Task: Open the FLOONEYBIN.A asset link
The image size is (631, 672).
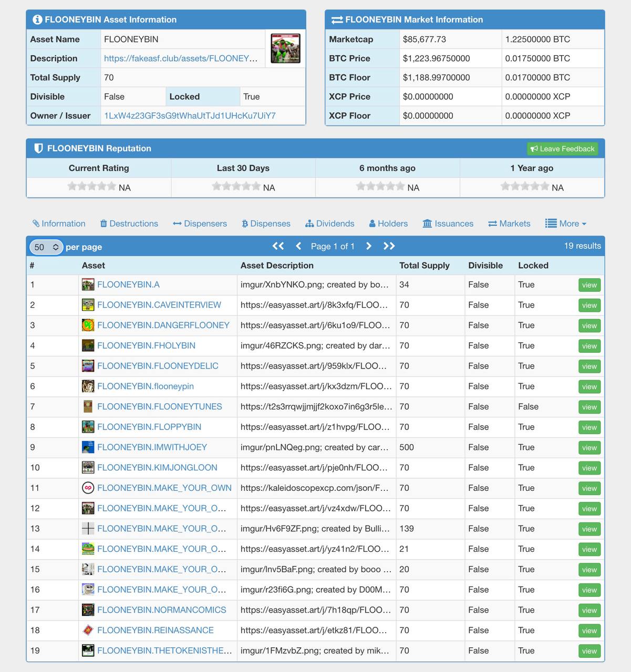Action: 128,285
